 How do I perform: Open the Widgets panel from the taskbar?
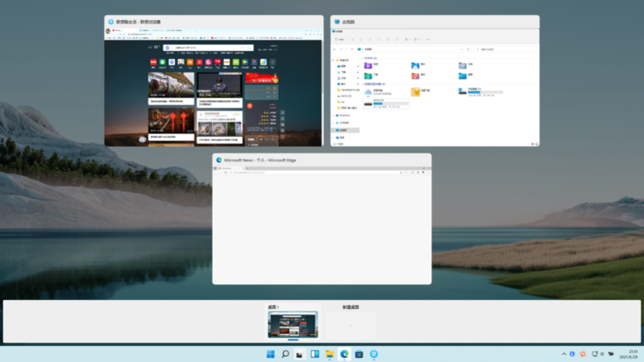point(314,354)
